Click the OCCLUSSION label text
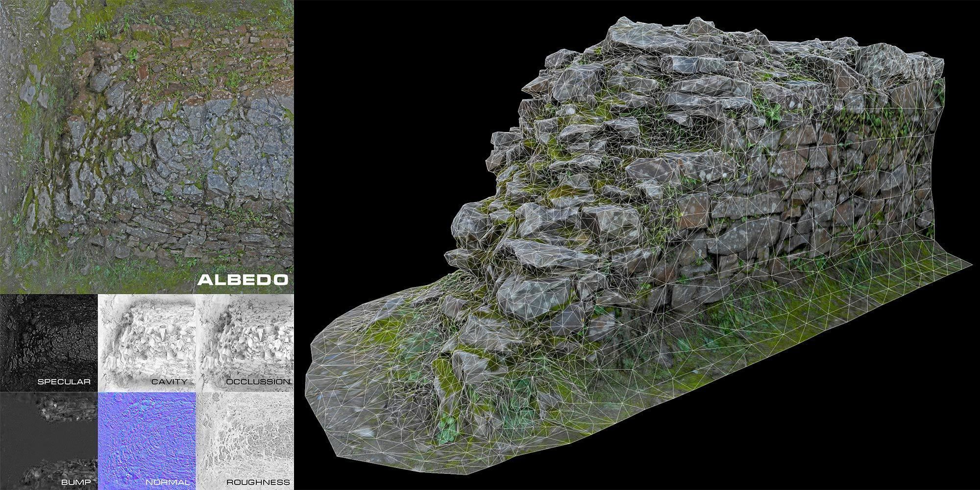The height and width of the screenshot is (490, 980). tap(258, 382)
